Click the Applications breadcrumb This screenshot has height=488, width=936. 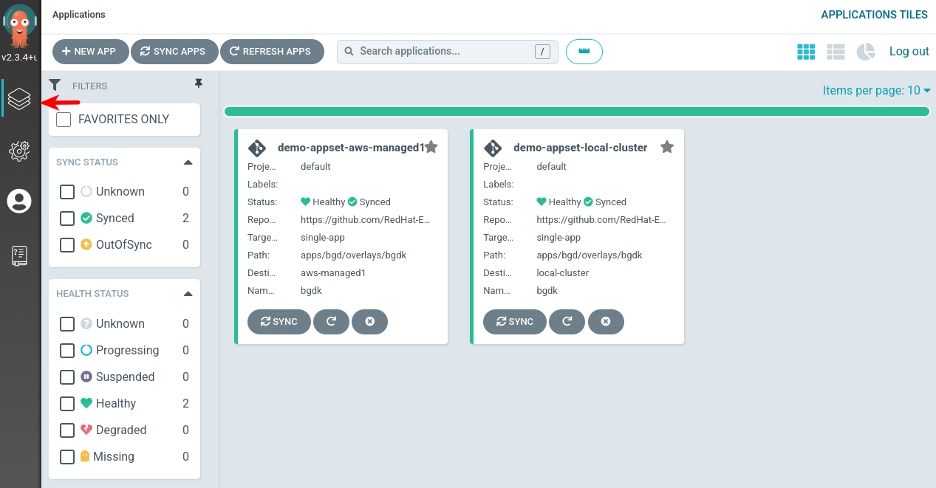click(79, 14)
